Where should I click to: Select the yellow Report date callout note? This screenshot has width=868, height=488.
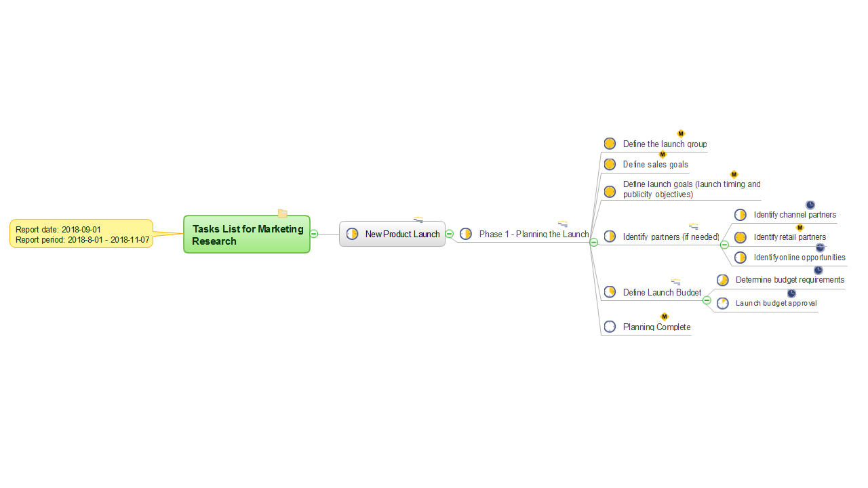pos(81,235)
